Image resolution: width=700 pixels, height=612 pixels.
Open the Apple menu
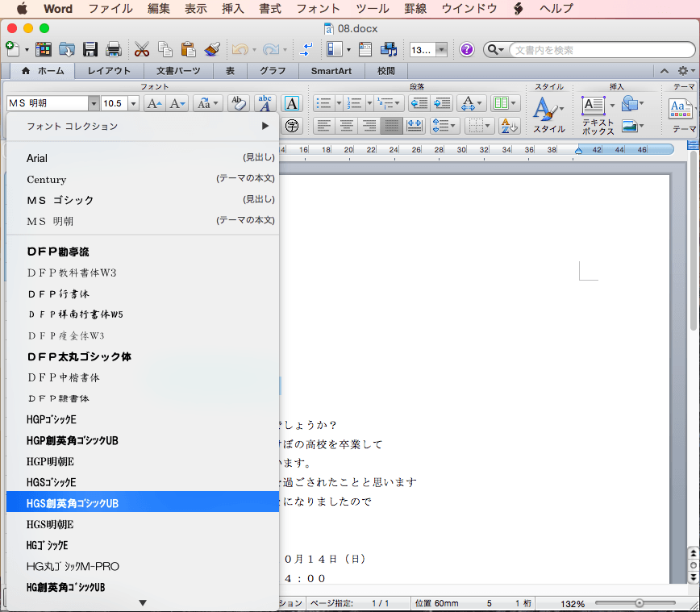click(22, 9)
